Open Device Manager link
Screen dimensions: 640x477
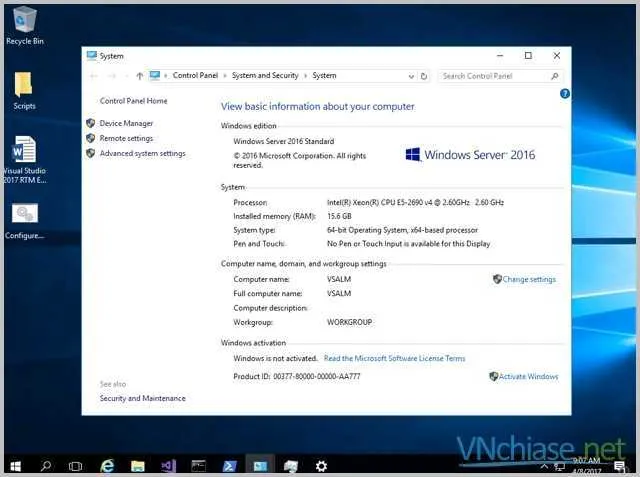point(126,123)
